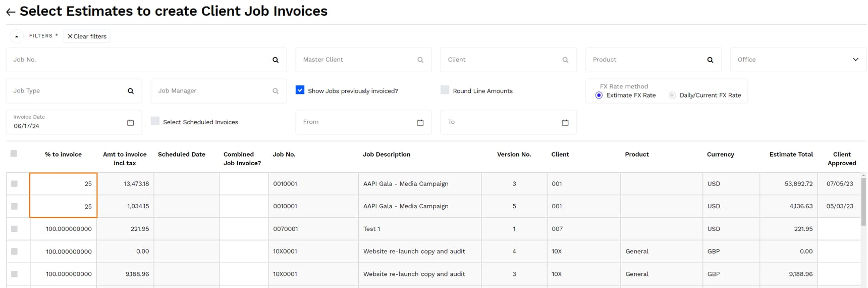Click the Job Type input field
This screenshot has width=868, height=288.
tap(74, 91)
